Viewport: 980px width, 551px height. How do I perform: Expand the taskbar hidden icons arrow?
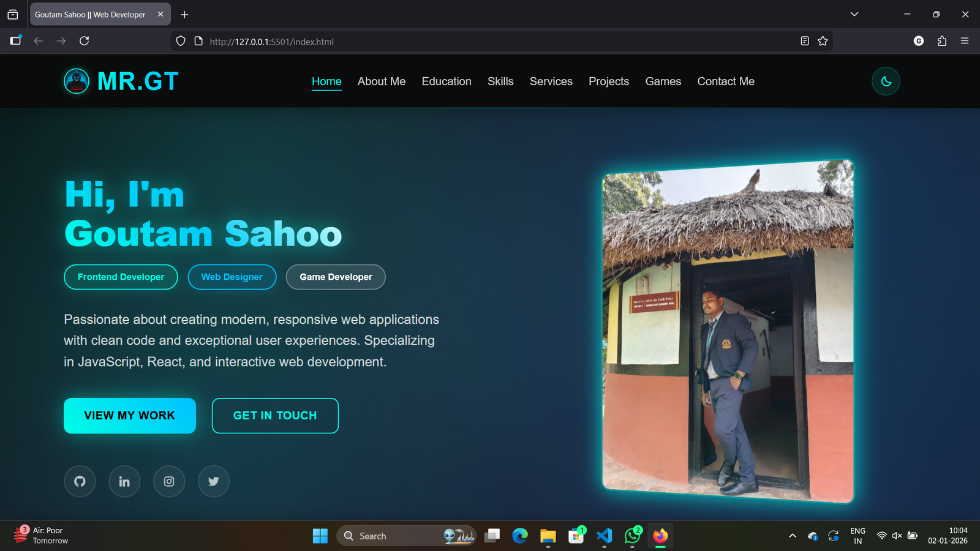point(792,536)
